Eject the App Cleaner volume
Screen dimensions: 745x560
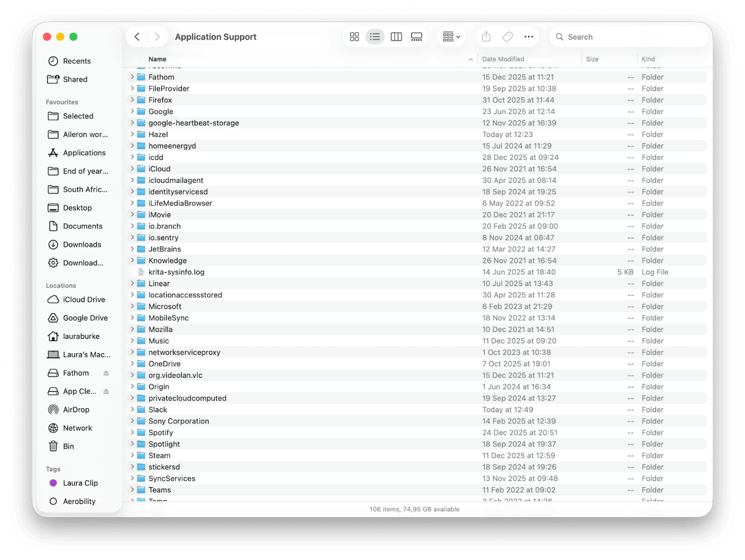coord(106,391)
